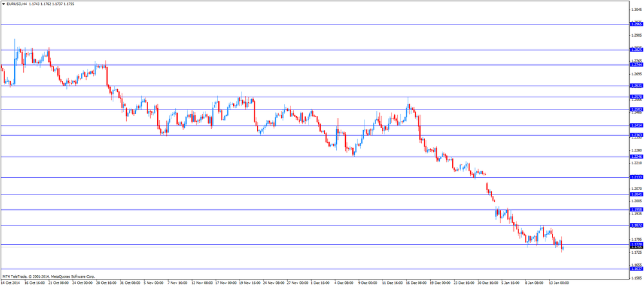Screen dimensions: 644x286
Task: Click the 12 Nov 08:00 time axis label
Action: [x=204, y=283]
